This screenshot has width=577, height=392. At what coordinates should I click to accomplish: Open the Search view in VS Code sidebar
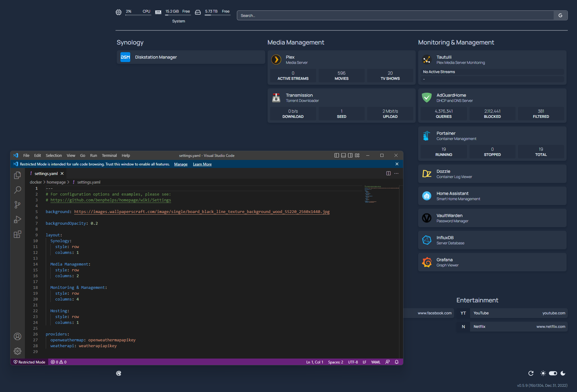pyautogui.click(x=18, y=190)
